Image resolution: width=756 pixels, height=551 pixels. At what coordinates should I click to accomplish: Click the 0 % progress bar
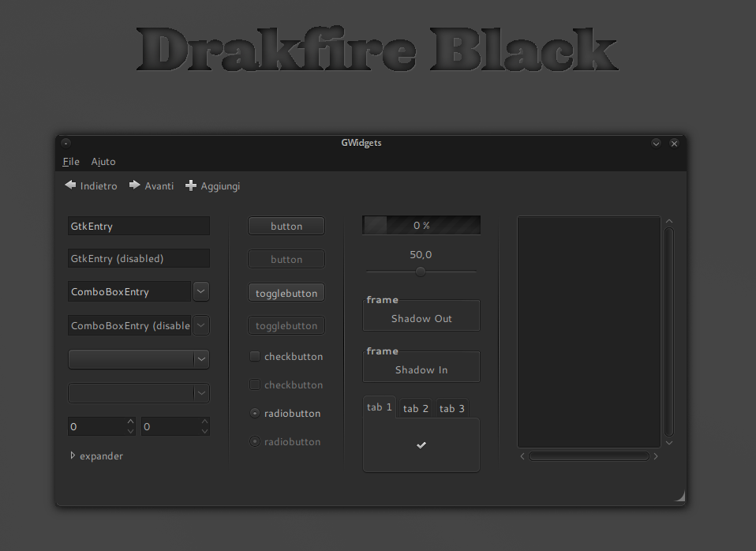tap(421, 225)
